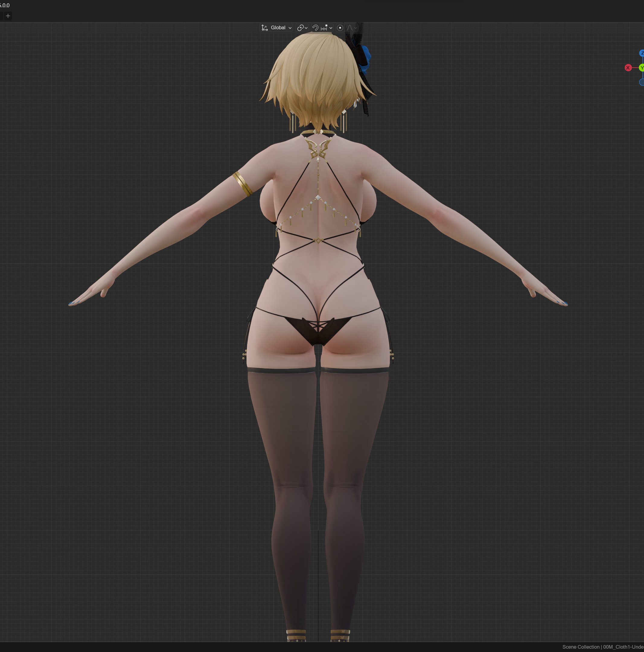Click the green Y axis gizmo

click(x=641, y=68)
